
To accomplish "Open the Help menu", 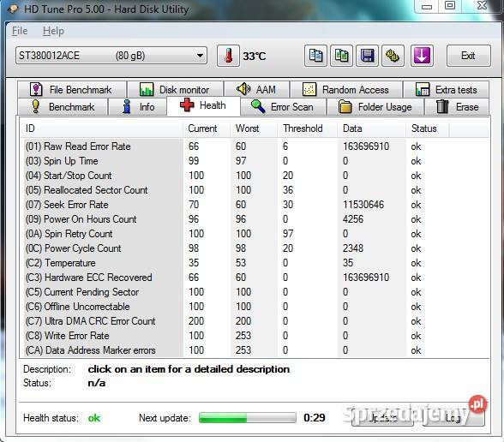I will (x=53, y=31).
